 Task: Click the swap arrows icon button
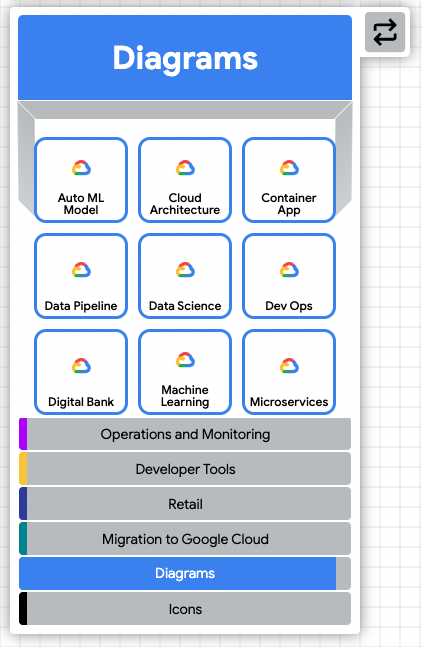coord(385,32)
